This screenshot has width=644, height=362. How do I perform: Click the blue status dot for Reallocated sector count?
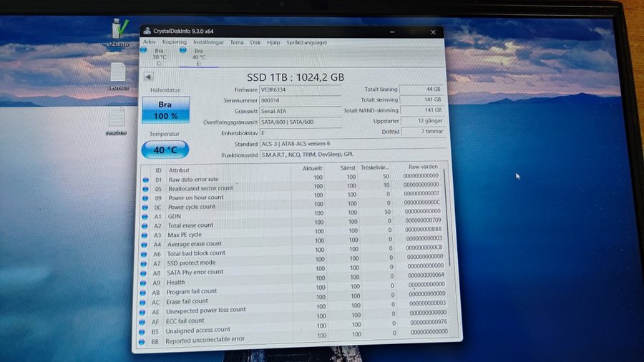(x=145, y=189)
